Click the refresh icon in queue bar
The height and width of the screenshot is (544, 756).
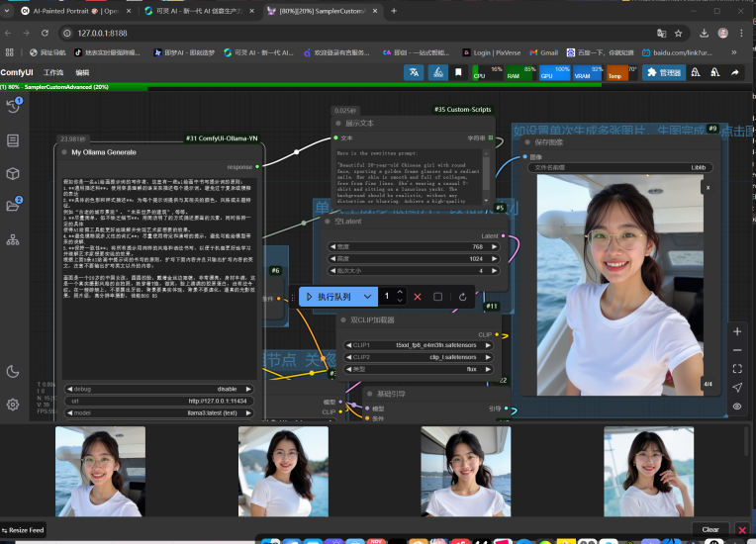[x=462, y=297]
